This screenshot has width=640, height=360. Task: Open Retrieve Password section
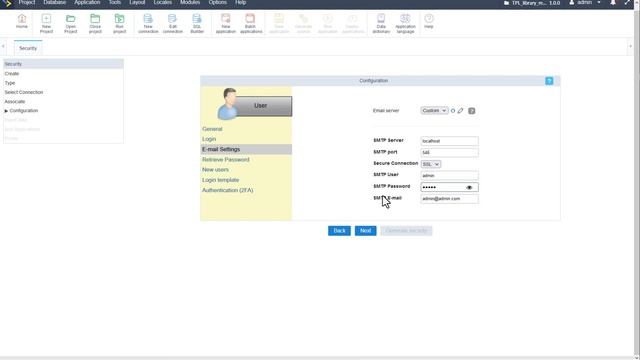tap(226, 160)
